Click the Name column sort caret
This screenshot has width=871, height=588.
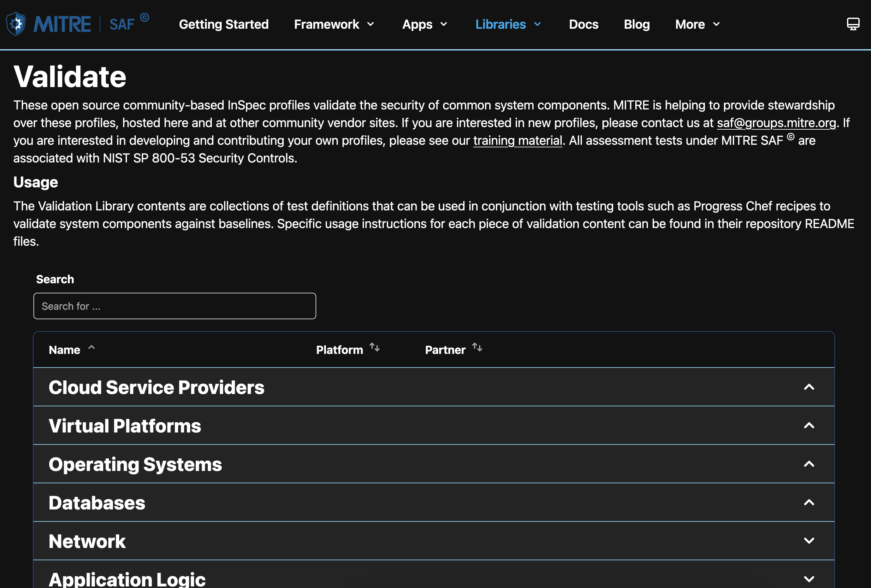[92, 348]
